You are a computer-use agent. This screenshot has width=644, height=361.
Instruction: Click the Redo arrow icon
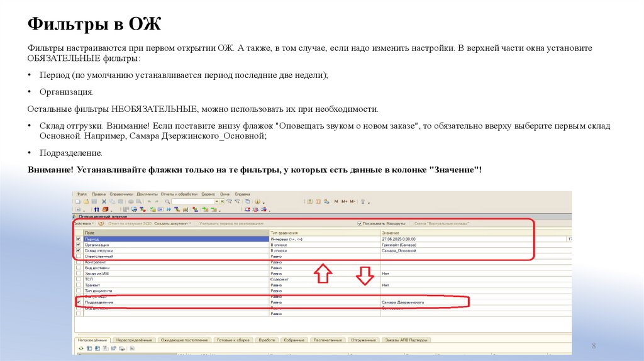click(157, 202)
